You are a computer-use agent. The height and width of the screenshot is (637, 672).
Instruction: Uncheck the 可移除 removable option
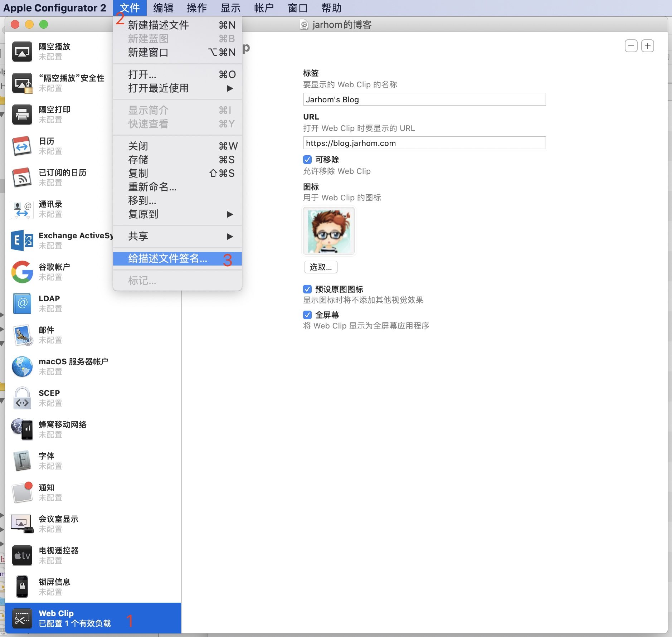pyautogui.click(x=307, y=160)
